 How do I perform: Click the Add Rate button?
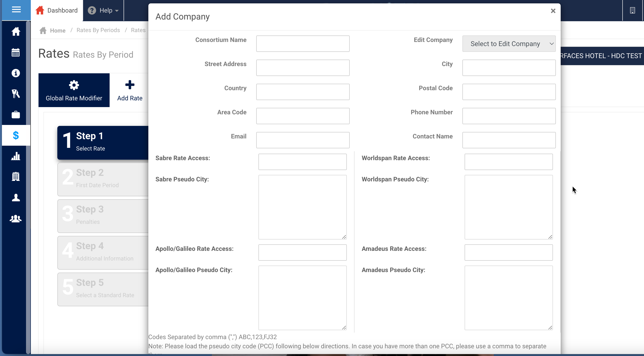pyautogui.click(x=130, y=90)
